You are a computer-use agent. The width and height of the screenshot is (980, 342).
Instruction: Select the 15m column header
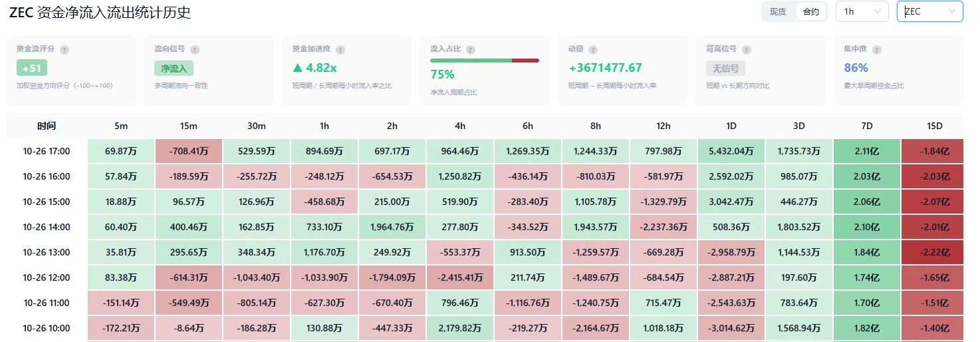click(x=189, y=126)
